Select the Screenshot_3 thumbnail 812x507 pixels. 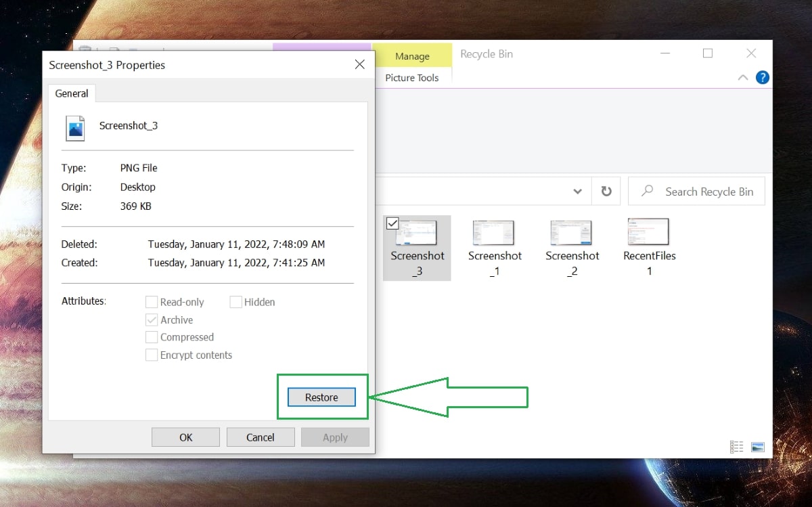(x=416, y=232)
